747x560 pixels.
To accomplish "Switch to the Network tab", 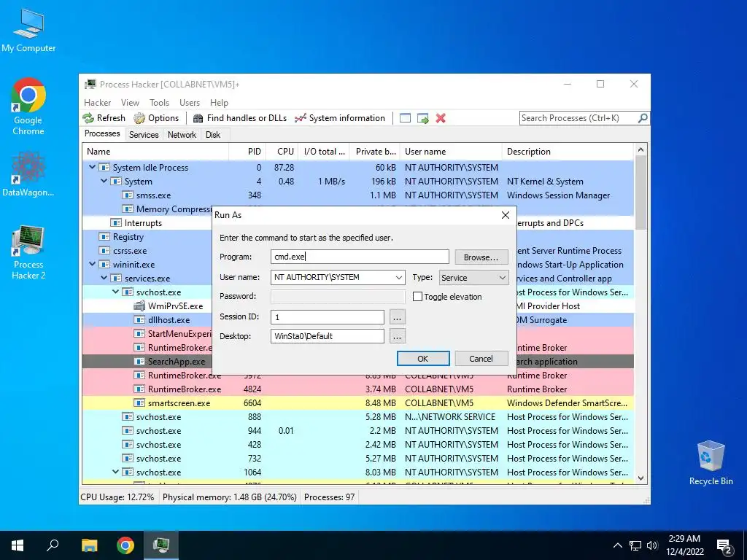I will pyautogui.click(x=182, y=135).
